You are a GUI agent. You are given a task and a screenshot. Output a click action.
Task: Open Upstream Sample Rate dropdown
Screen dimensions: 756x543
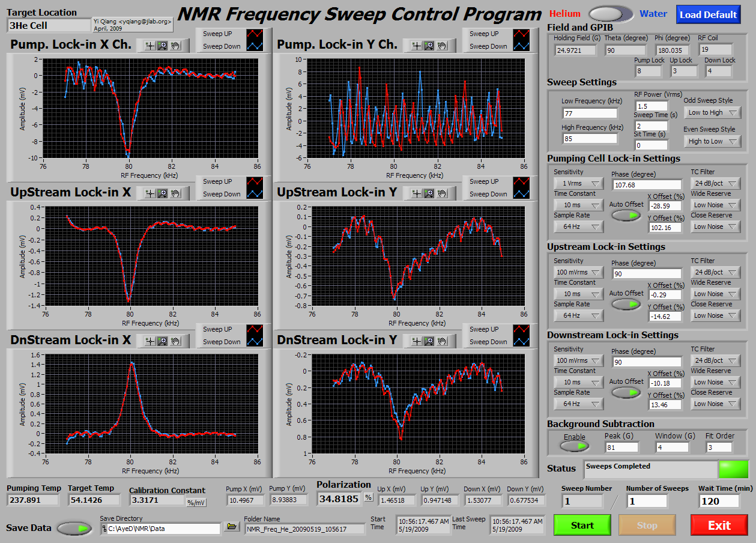578,315
